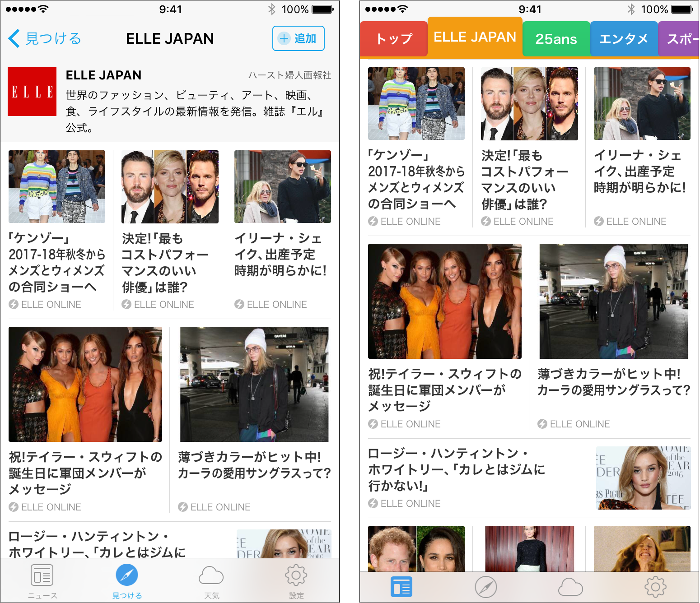Tap the gear settings icon in right phone tab bar
The width and height of the screenshot is (700, 603).
(655, 587)
